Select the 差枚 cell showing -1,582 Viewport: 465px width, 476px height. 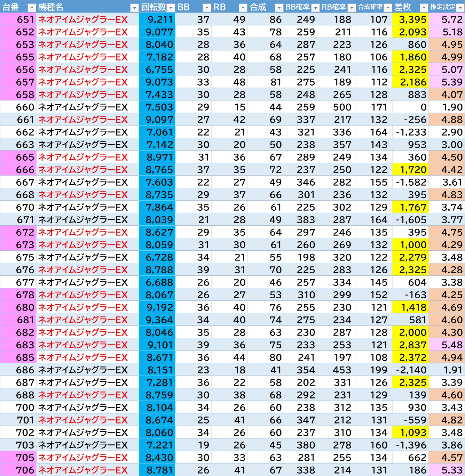410,182
